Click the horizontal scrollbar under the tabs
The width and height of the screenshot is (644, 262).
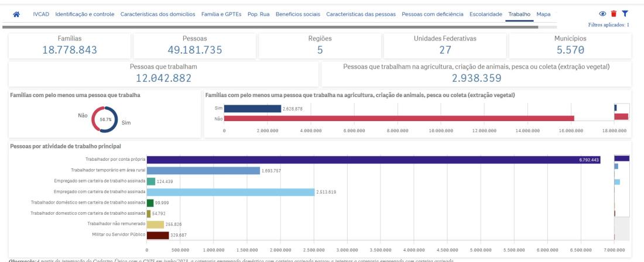point(278,27)
